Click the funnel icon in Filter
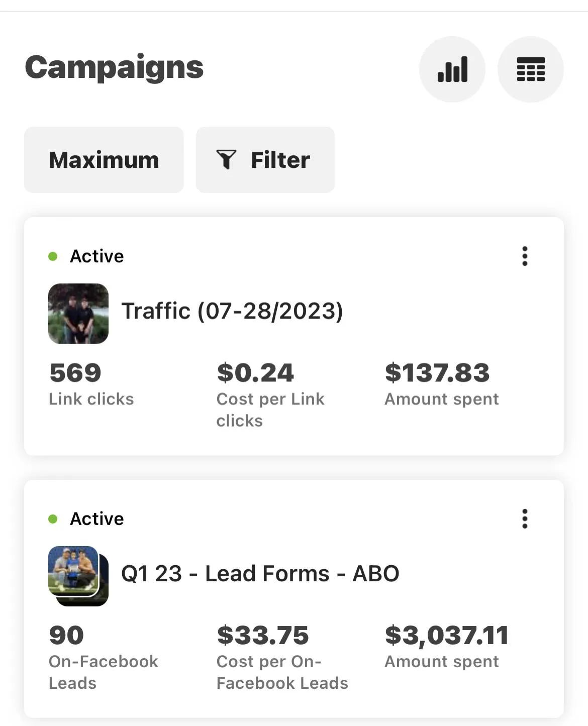This screenshot has height=726, width=588. click(x=226, y=160)
